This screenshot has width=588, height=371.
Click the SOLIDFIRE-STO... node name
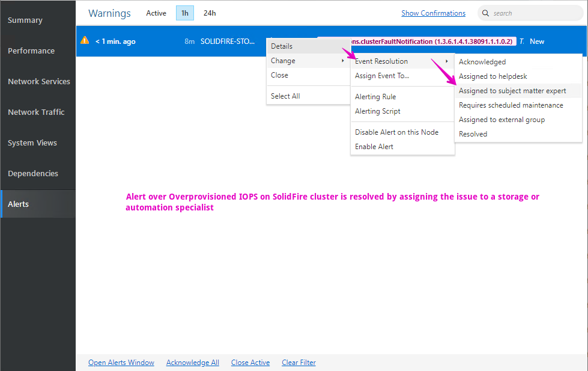[x=228, y=41]
